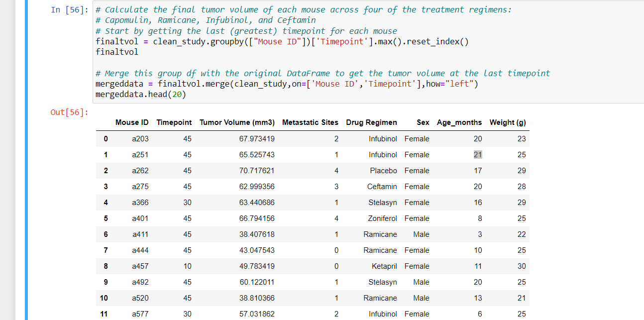
Task: Click tumor volume value 70.717621
Action: click(x=257, y=171)
